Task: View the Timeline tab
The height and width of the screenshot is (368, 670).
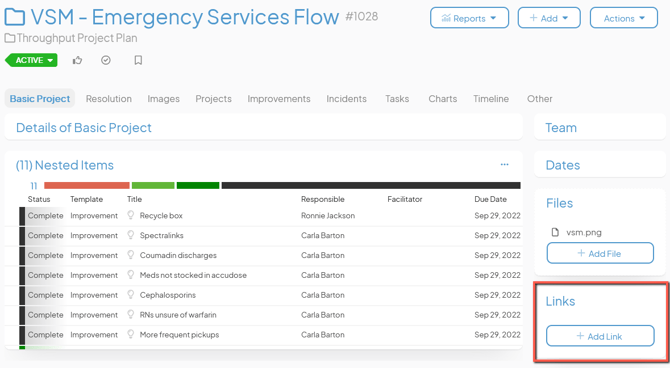Action: click(491, 99)
